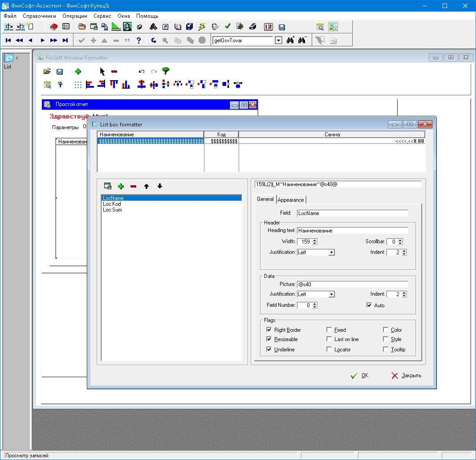This screenshot has width=476, height=460.
Task: Click the green tree icon in formatter toolbar
Action: [166, 71]
